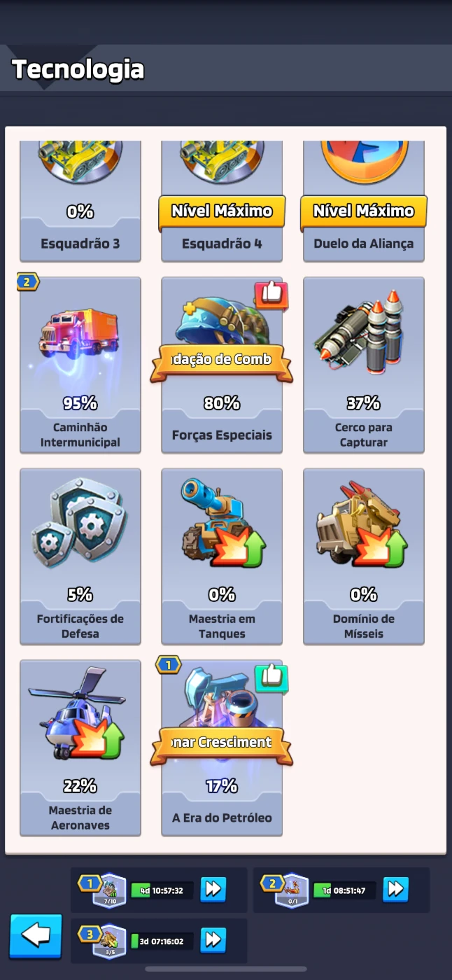Select A Era do Petróleo card
The image size is (452, 980).
(x=222, y=748)
